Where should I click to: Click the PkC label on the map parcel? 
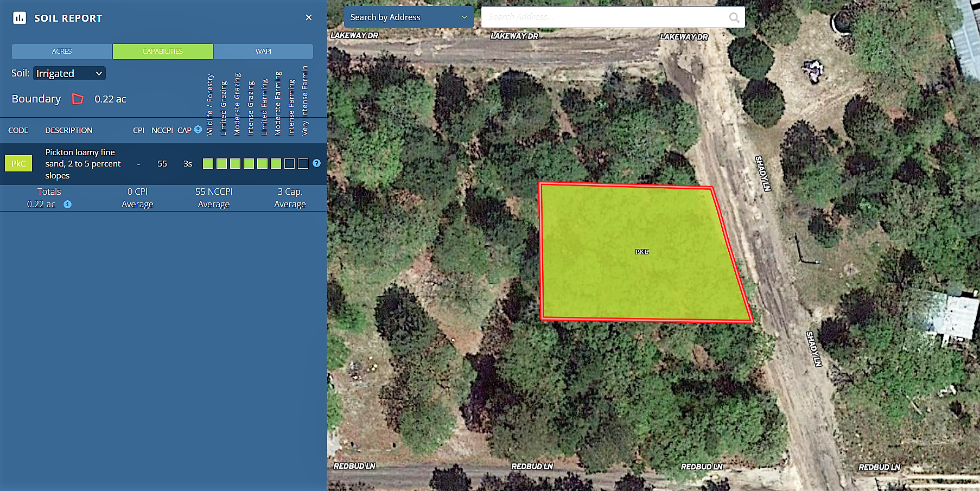642,252
